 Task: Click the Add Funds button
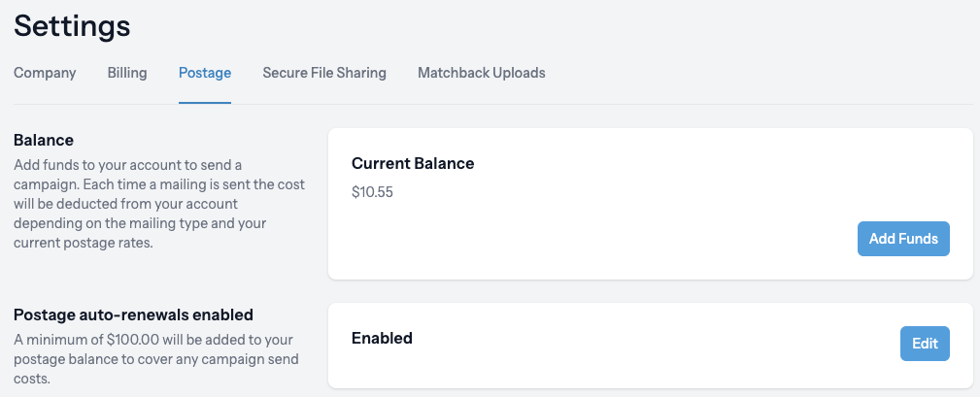point(903,239)
